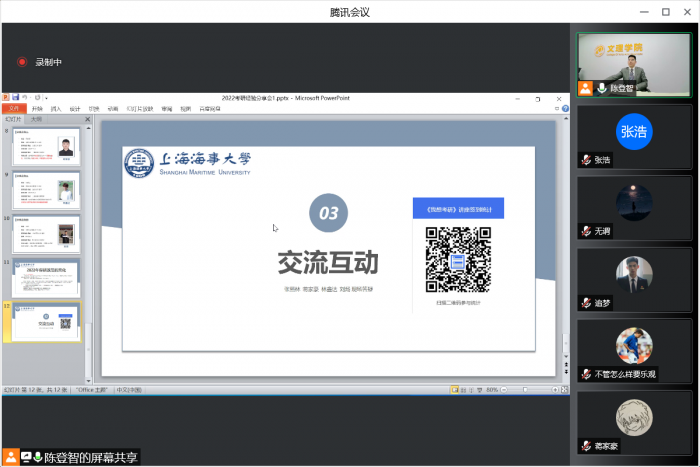Click the QR code on slide

click(458, 260)
